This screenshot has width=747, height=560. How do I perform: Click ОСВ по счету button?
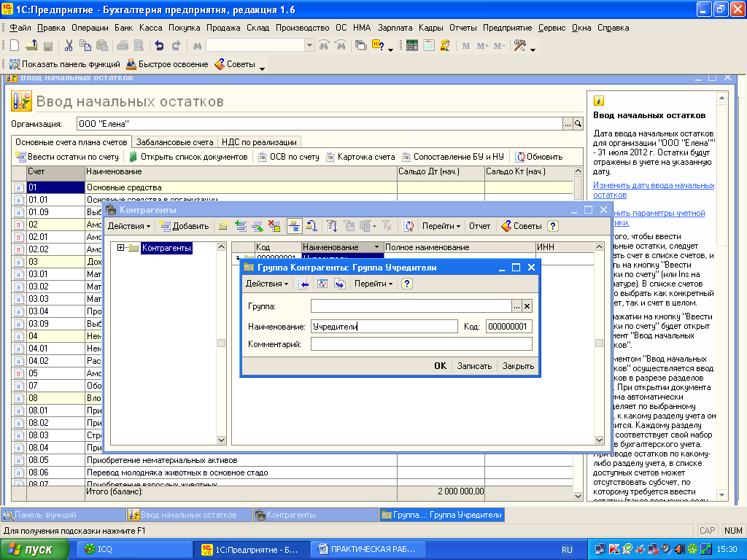[289, 157]
